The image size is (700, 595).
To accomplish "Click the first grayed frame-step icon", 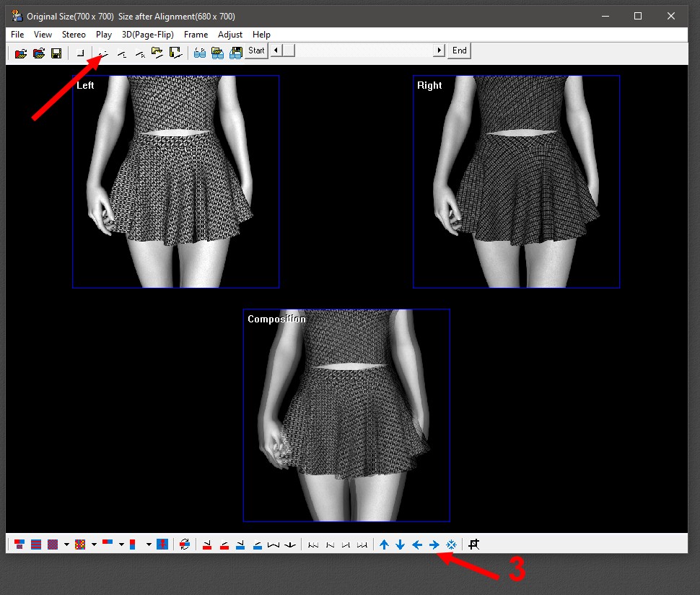I will [313, 545].
